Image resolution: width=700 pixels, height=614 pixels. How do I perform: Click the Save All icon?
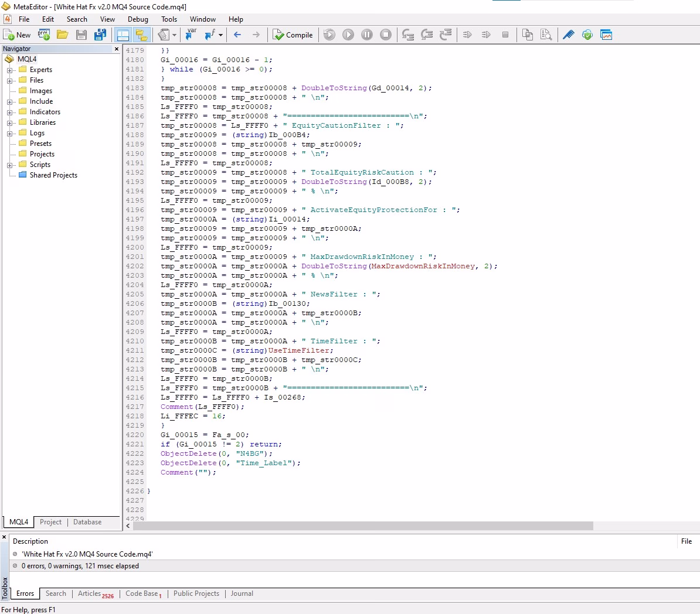click(100, 35)
